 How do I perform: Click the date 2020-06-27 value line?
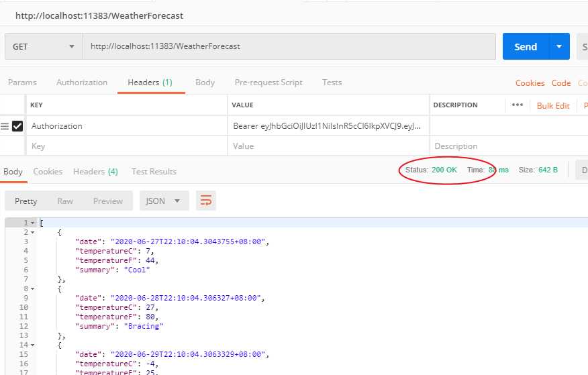[172, 242]
